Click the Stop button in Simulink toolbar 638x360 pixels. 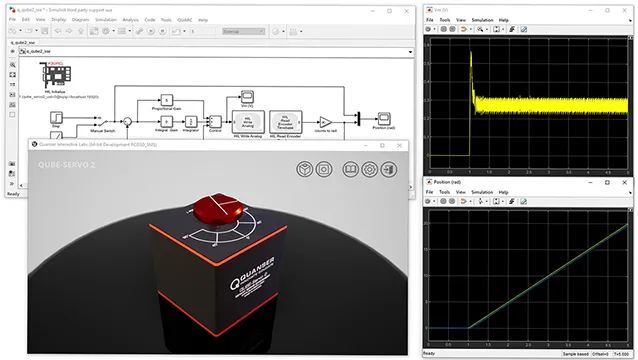tap(162, 31)
